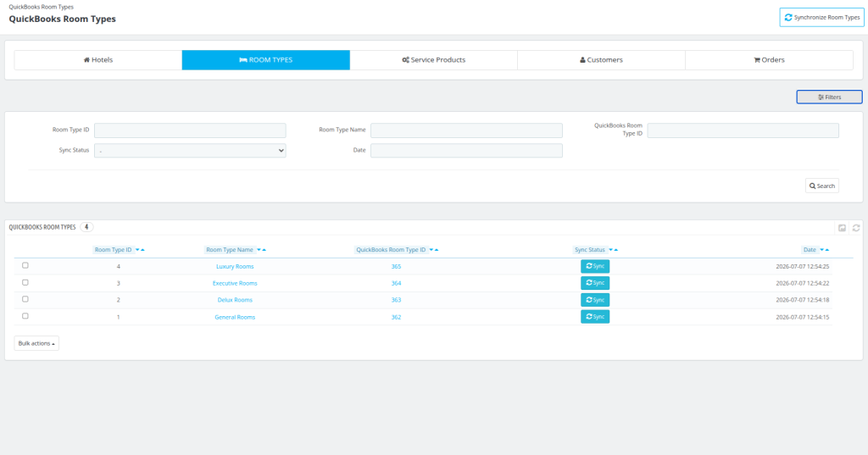Screen dimensions: 868x455
Task: Expand the Bulk actions menu
Action: (x=36, y=343)
